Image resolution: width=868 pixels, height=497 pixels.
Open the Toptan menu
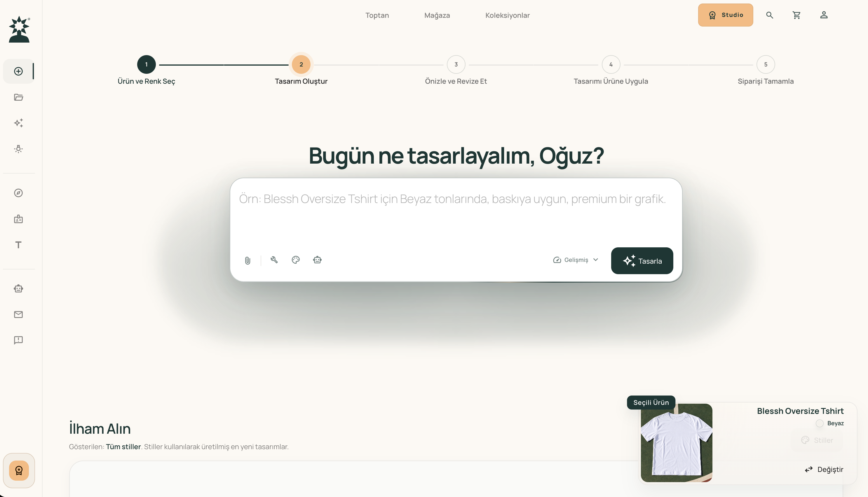(377, 15)
